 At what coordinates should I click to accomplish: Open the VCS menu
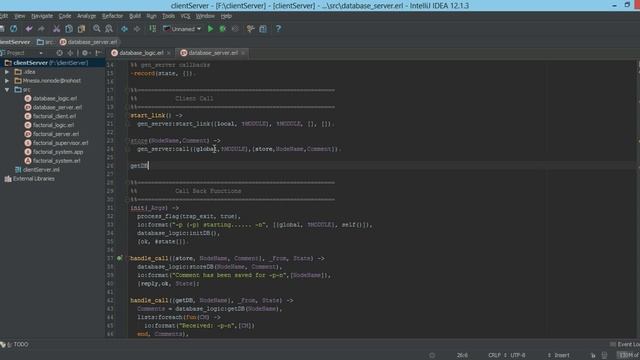[185, 16]
